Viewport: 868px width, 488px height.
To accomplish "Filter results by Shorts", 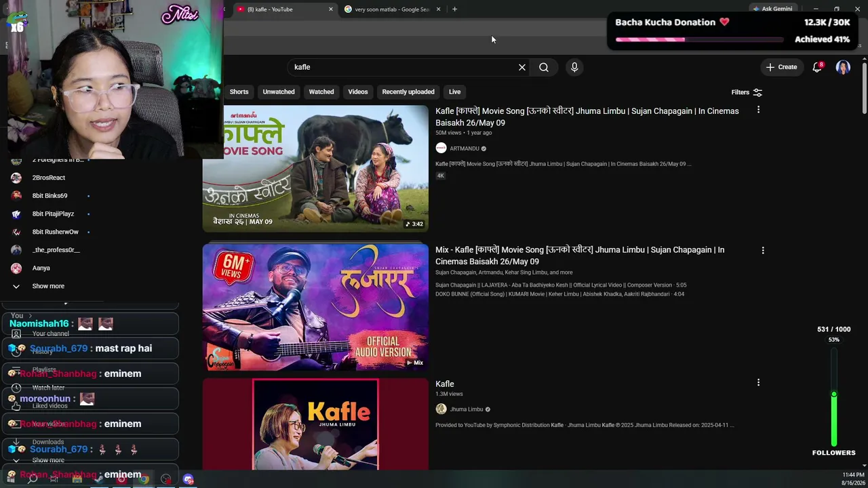I will [239, 92].
